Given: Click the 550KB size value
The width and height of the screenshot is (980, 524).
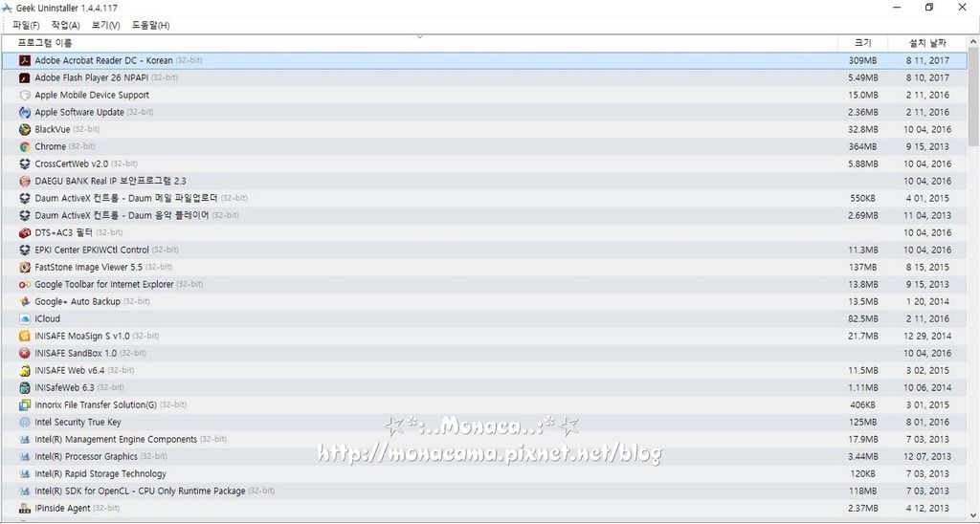Looking at the screenshot, I should pyautogui.click(x=862, y=198).
